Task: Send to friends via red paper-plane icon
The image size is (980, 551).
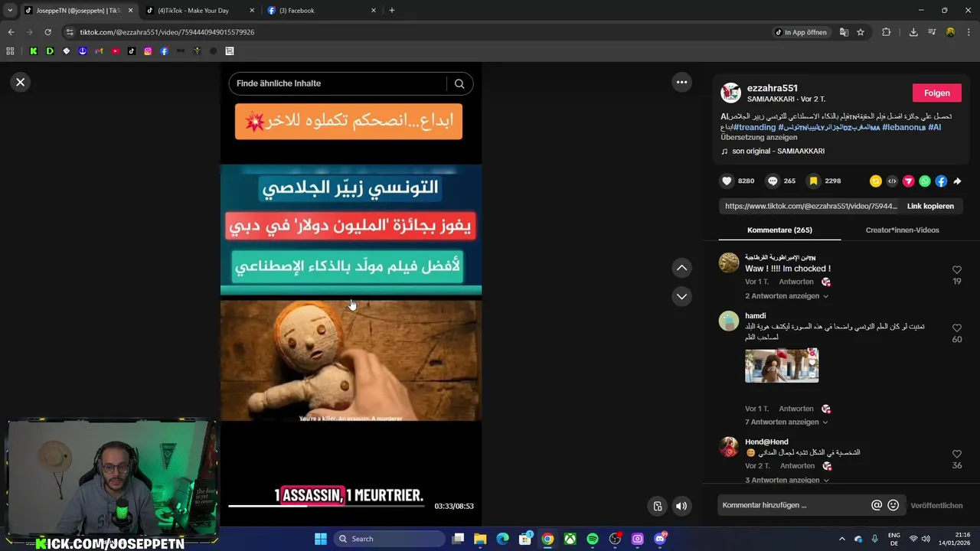Action: coord(908,181)
